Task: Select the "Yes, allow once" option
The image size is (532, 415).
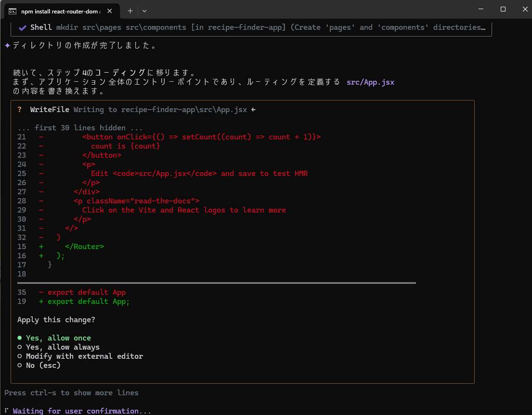Action: pos(58,338)
